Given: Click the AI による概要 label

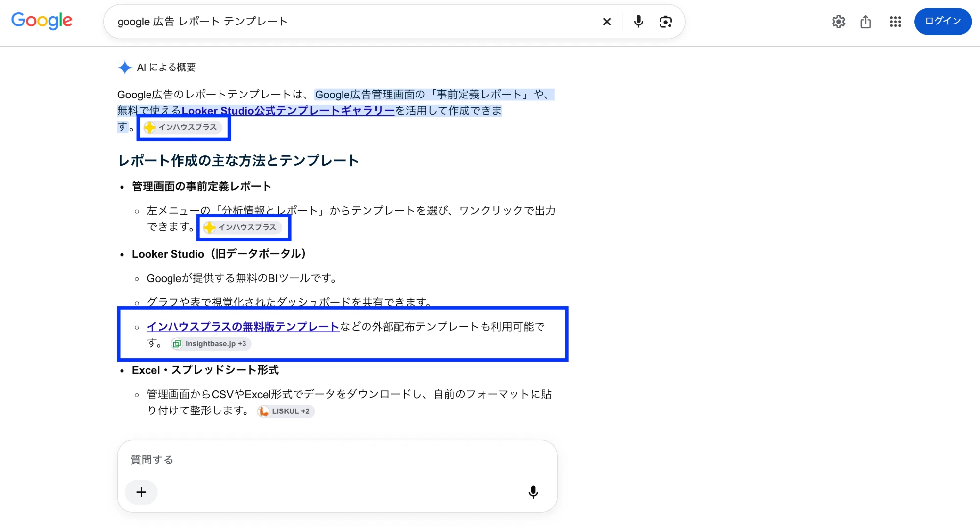Looking at the screenshot, I should 167,67.
